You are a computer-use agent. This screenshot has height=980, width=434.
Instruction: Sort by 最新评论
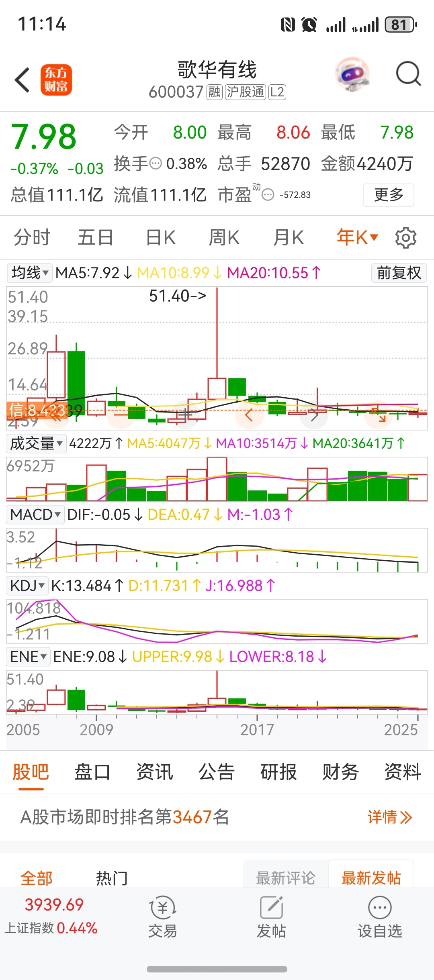click(286, 878)
